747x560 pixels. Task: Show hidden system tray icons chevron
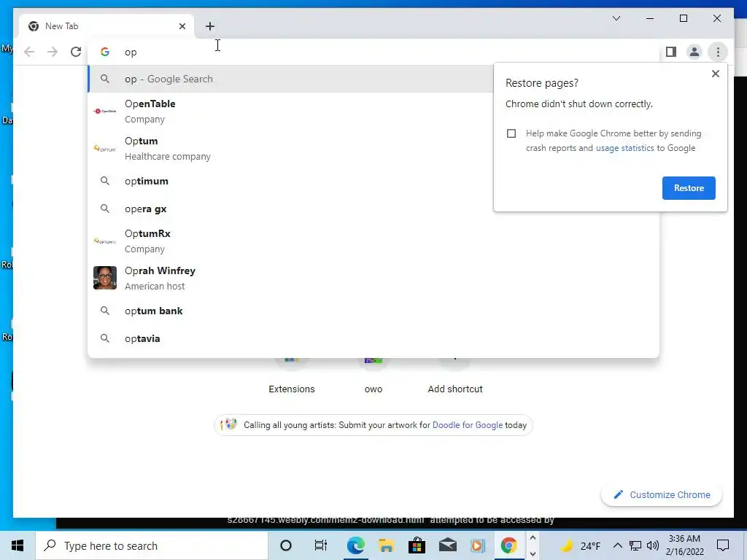[x=617, y=545]
